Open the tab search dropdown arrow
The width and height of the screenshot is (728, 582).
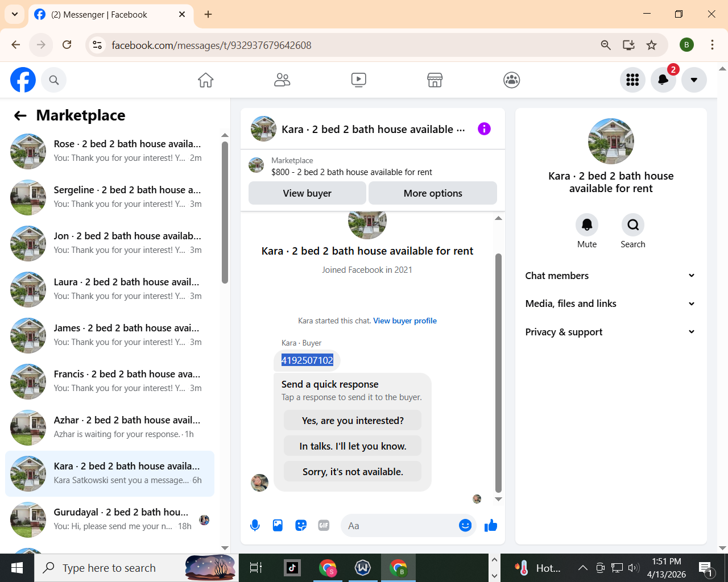coord(15,14)
